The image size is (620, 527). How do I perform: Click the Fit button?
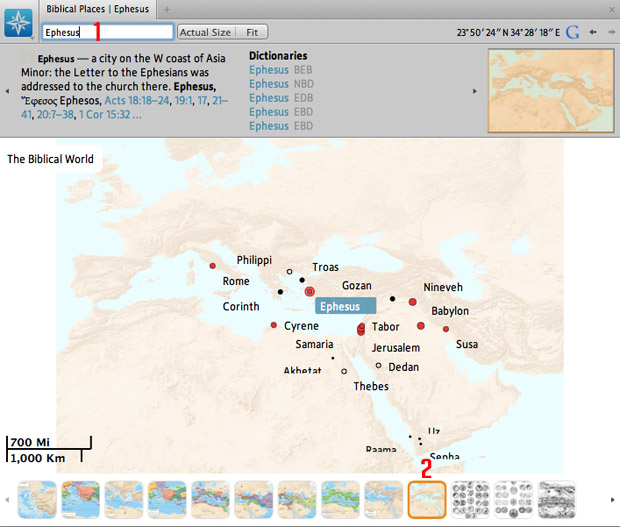(x=253, y=32)
